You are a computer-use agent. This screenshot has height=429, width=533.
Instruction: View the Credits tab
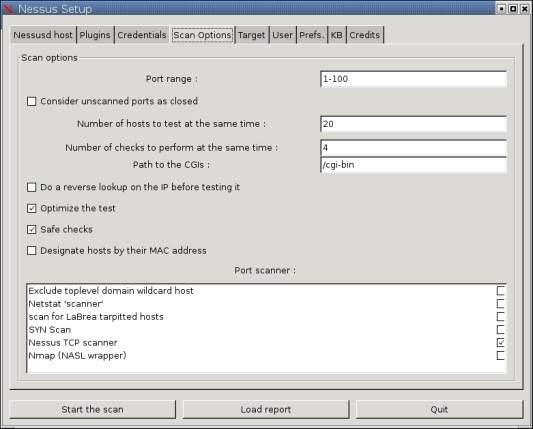pyautogui.click(x=365, y=35)
